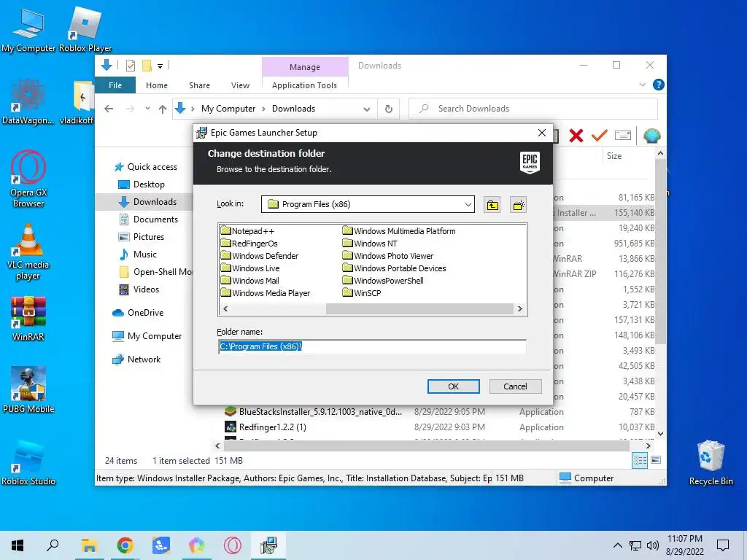Open the Quick Access Toolbar customize dropdown
The image size is (747, 560).
tap(160, 66)
